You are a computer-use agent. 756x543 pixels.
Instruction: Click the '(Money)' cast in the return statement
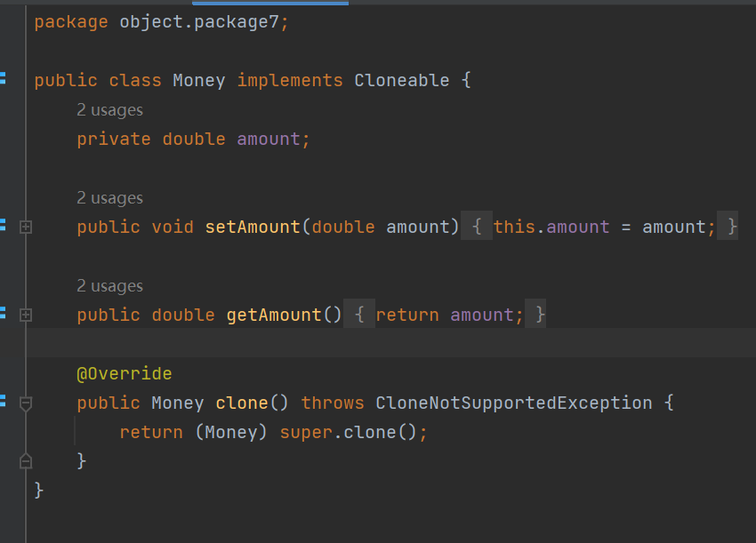pos(231,433)
